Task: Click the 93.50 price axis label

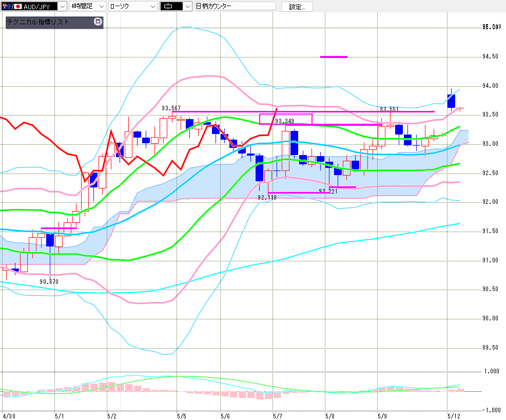Action: pyautogui.click(x=490, y=114)
